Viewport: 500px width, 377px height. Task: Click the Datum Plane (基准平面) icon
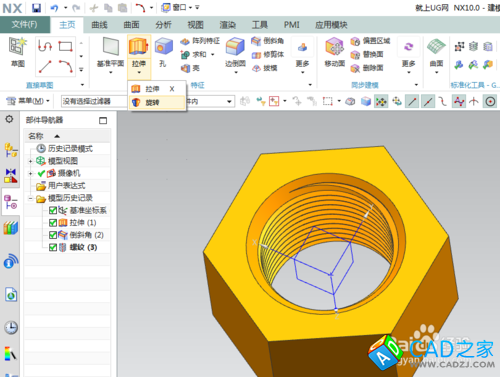coord(111,47)
